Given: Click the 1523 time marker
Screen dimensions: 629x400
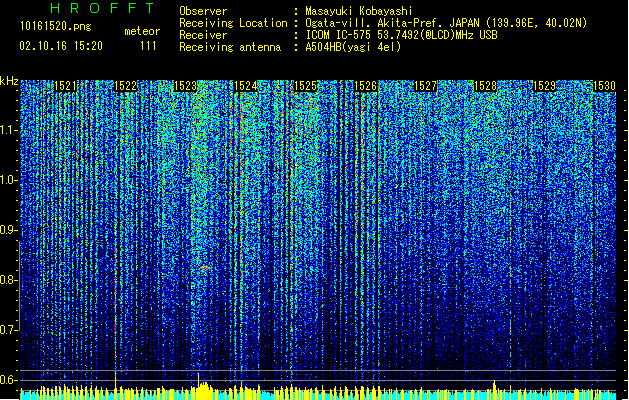Looking at the screenshot, I should (185, 86).
